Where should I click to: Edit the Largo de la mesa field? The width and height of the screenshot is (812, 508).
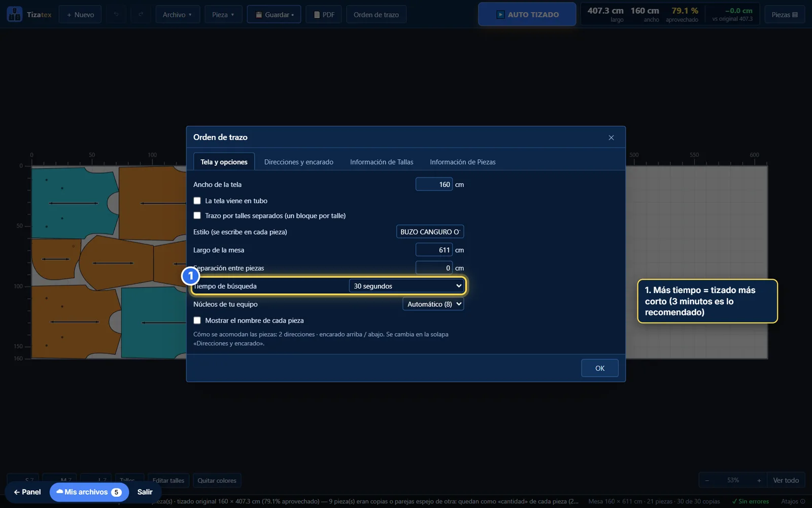434,250
